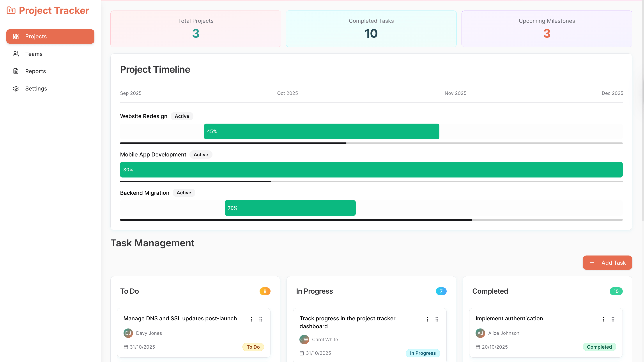Click the 45% progress bar for Website Redesign
The width and height of the screenshot is (644, 362).
[321, 131]
